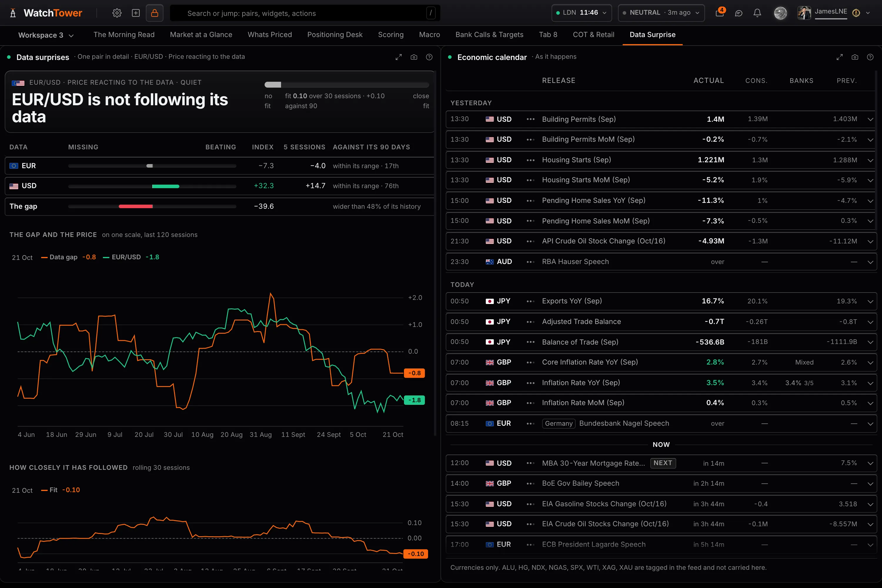This screenshot has width=882, height=588.
Task: Click the -0.8 data gap chart marker
Action: (414, 373)
